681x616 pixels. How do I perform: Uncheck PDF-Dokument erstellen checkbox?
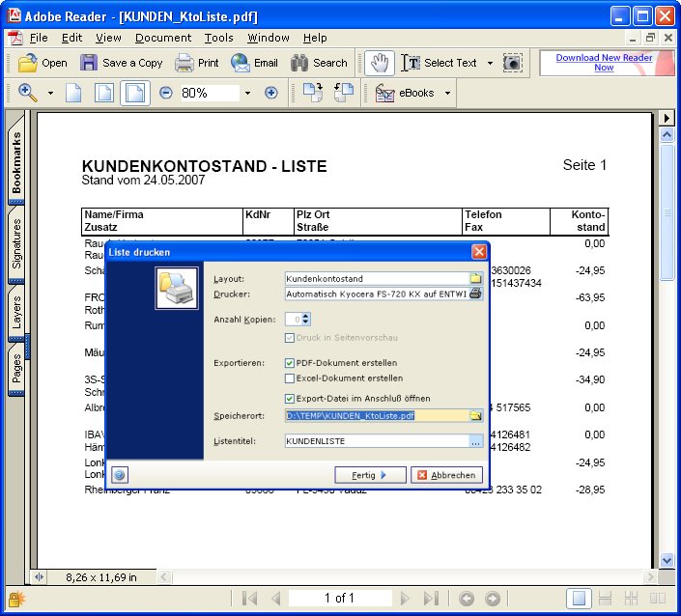click(290, 363)
